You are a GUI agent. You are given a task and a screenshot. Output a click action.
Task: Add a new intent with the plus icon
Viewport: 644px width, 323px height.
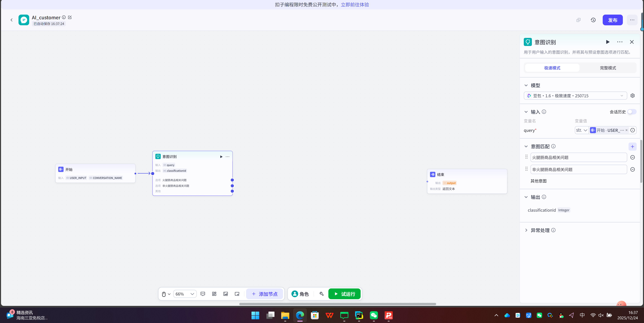click(x=632, y=147)
